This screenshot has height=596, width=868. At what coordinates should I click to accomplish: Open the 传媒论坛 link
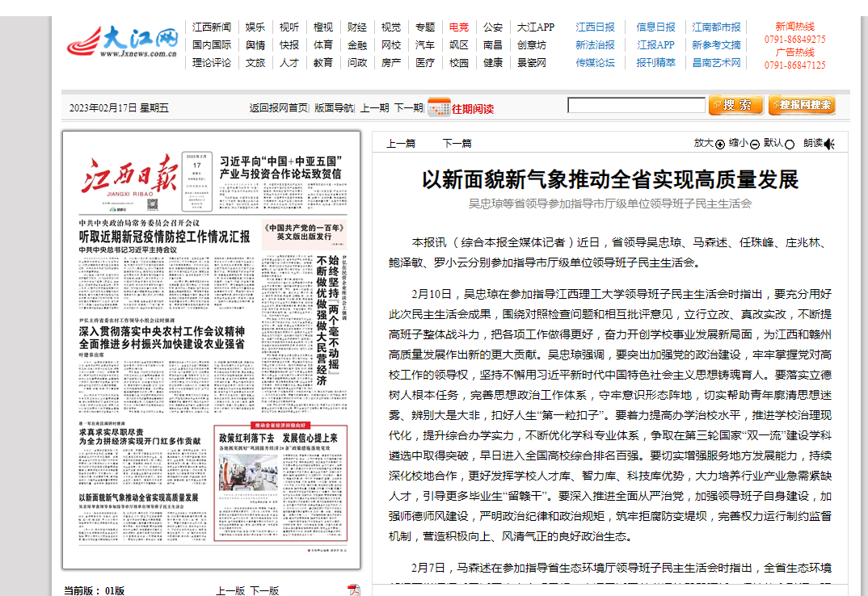click(x=595, y=62)
